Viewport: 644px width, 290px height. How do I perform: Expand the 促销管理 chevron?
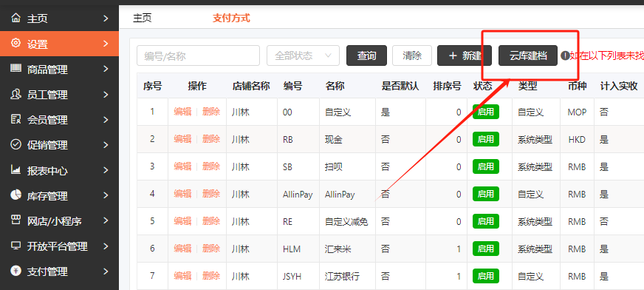(x=106, y=145)
